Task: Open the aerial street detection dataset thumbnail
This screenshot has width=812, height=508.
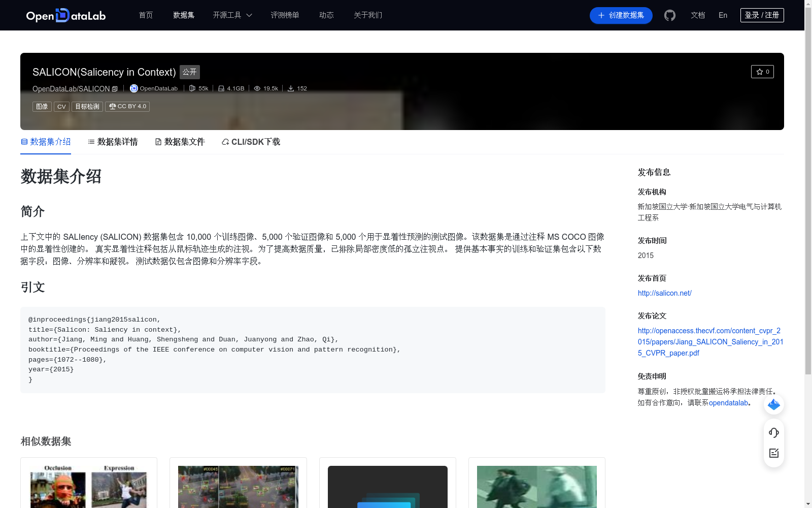Action: [x=238, y=486]
